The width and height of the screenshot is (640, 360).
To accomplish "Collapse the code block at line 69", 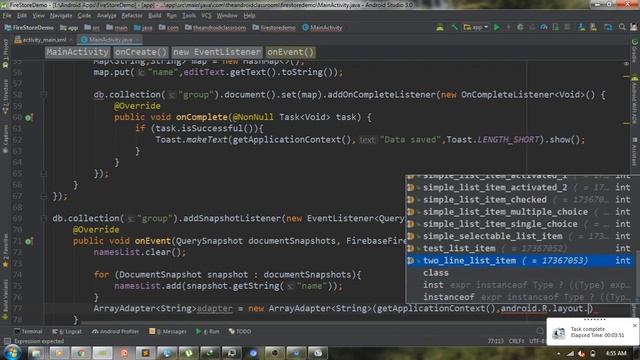I will click(44, 219).
